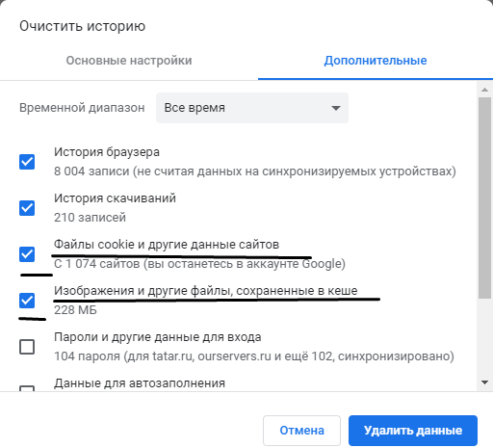The height and width of the screenshot is (448, 493).
Task: Open the Временной диапазон dropdown
Action: pyautogui.click(x=252, y=108)
